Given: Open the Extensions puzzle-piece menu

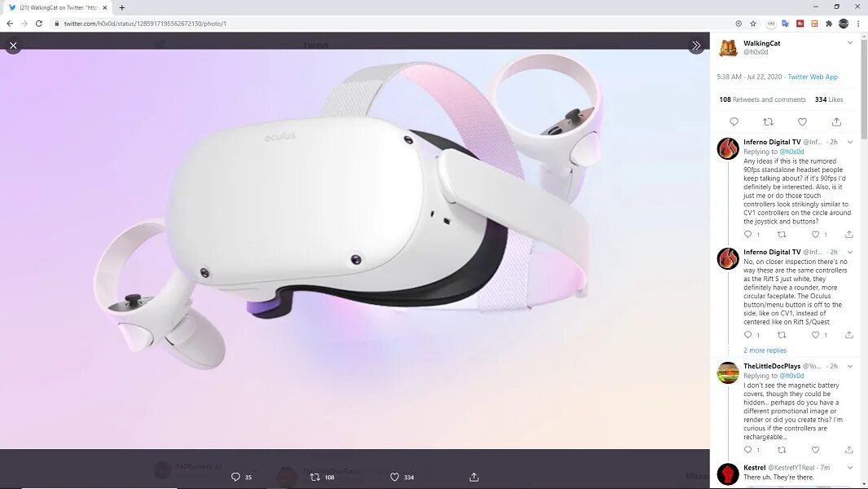Looking at the screenshot, I should pyautogui.click(x=829, y=24).
